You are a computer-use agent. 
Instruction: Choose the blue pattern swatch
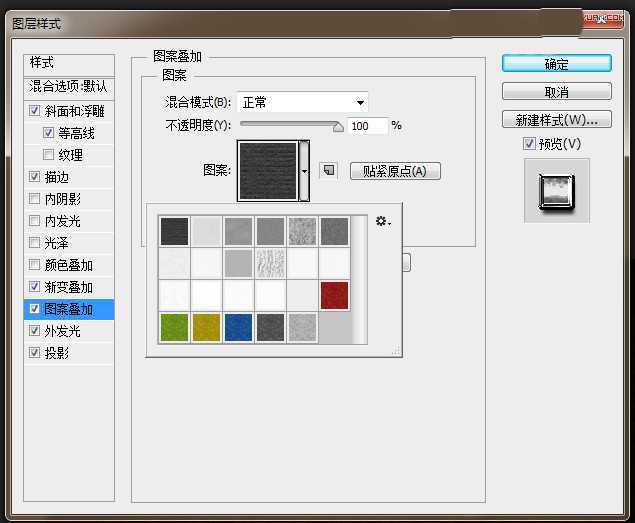(238, 327)
